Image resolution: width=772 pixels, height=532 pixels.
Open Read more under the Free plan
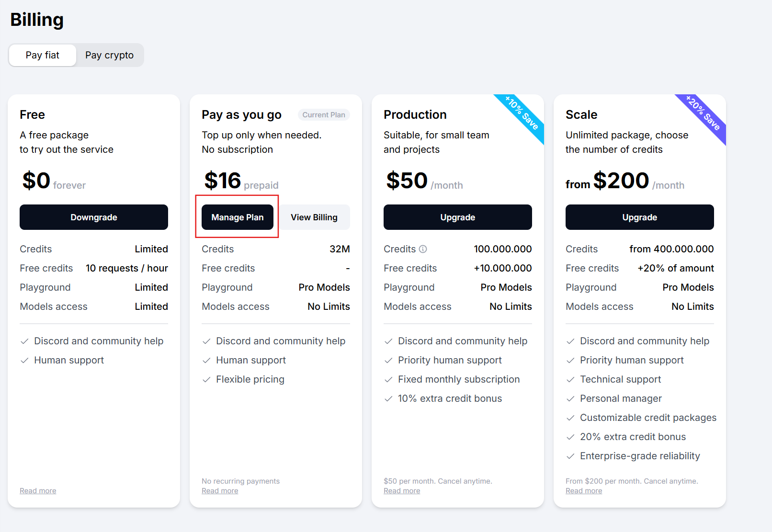pos(38,491)
